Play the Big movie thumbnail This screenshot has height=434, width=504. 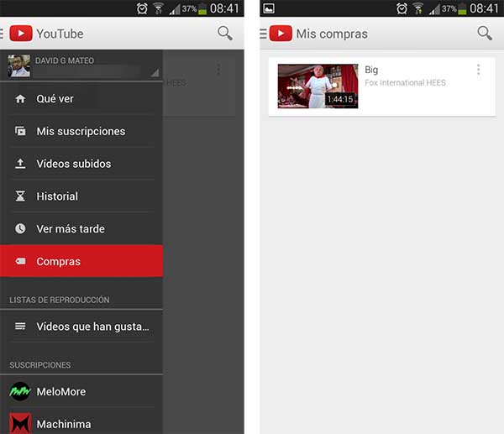click(318, 86)
